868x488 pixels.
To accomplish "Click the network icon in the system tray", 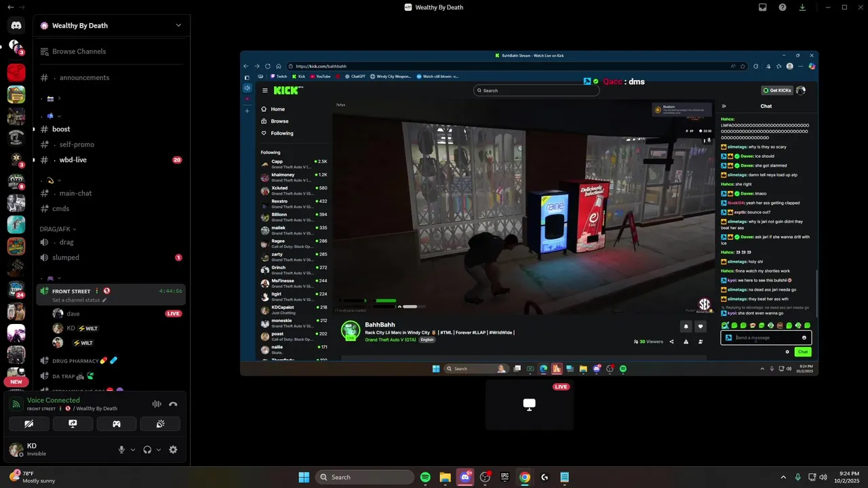I will (811, 477).
